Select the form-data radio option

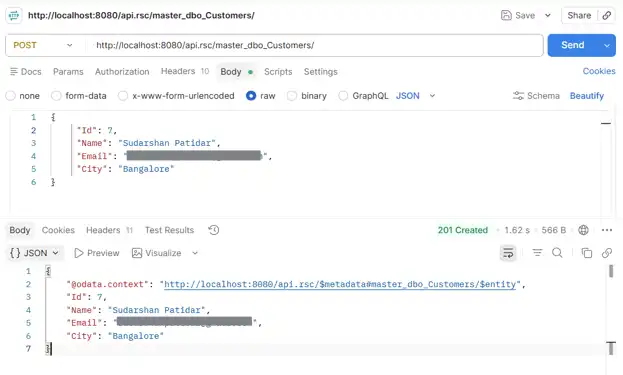pyautogui.click(x=56, y=96)
